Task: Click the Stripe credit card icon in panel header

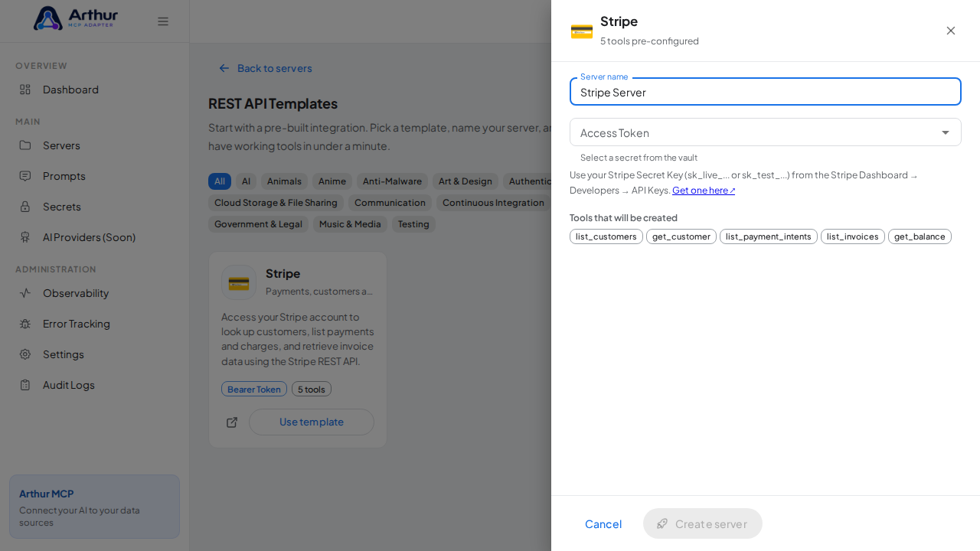Action: [x=582, y=31]
